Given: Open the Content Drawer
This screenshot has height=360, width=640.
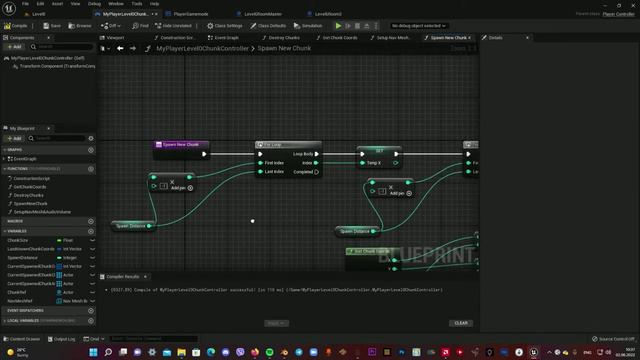Looking at the screenshot, I should click(22, 339).
